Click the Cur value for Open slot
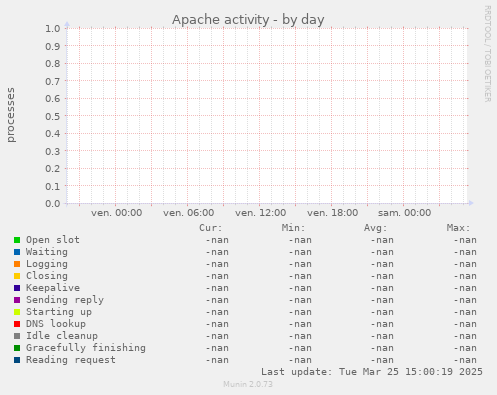This screenshot has width=497, height=395. coord(217,240)
